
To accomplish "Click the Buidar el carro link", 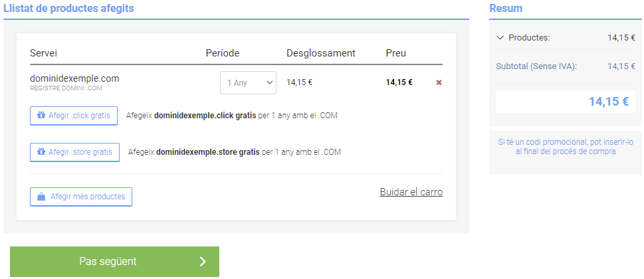I will [411, 192].
